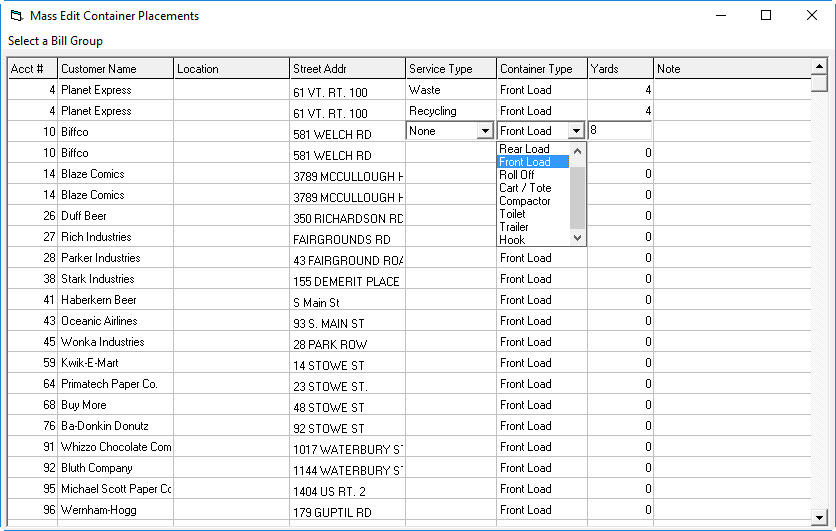Pick the Hook container option
The image size is (836, 531).
click(x=512, y=240)
